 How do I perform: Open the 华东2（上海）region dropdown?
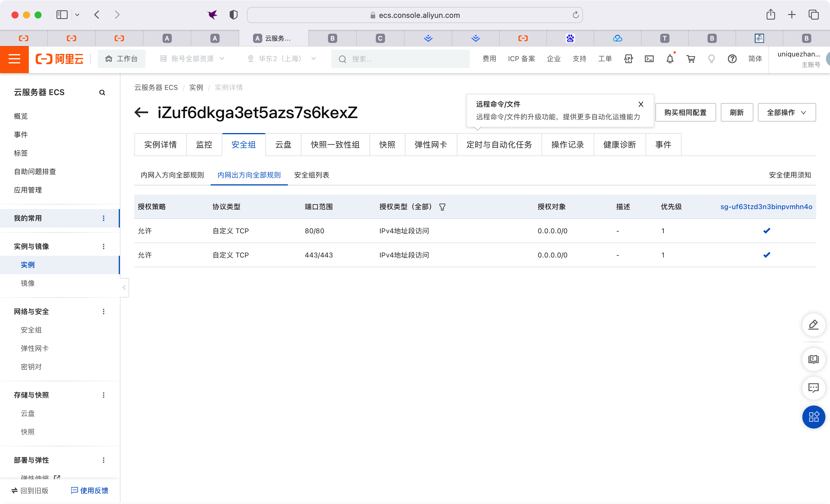click(x=282, y=59)
